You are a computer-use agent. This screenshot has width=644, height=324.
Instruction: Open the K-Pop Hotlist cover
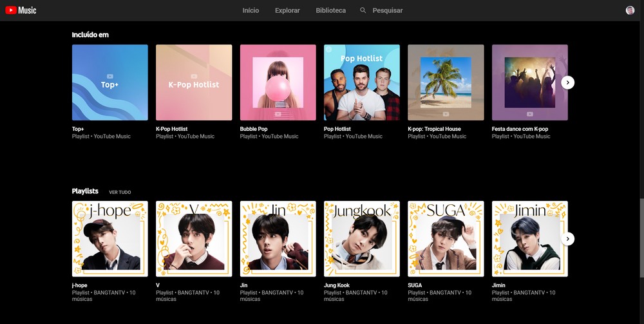(x=194, y=82)
